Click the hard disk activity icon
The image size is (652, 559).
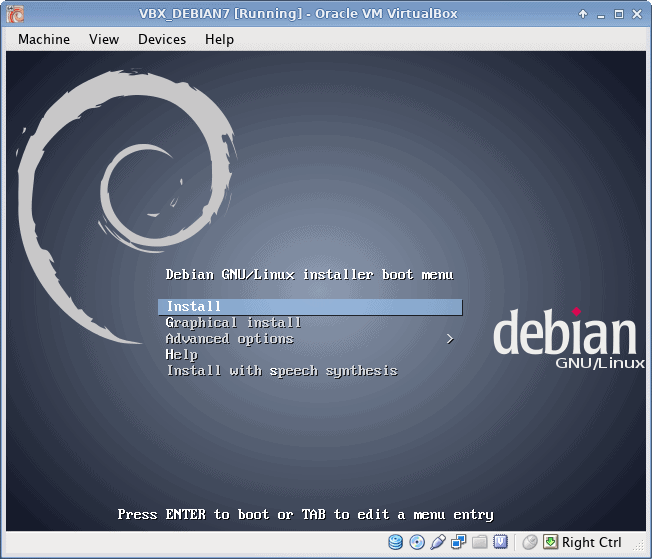395,542
